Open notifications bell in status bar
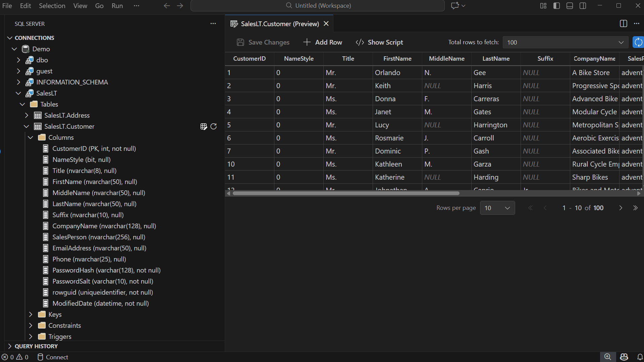This screenshot has height=362, width=644. 640,357
